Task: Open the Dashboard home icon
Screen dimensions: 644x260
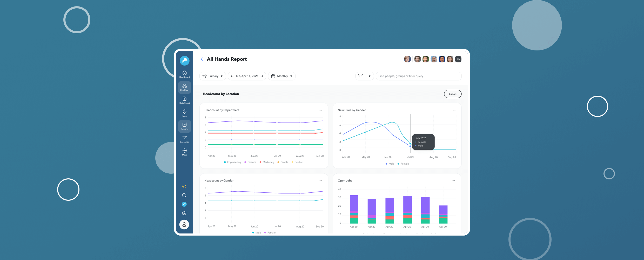Action: [184, 74]
